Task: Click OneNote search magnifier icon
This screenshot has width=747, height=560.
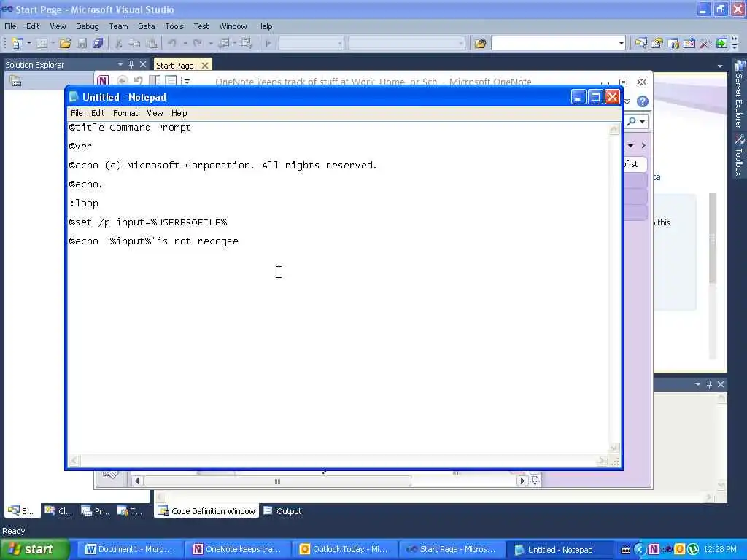Action: (x=632, y=122)
